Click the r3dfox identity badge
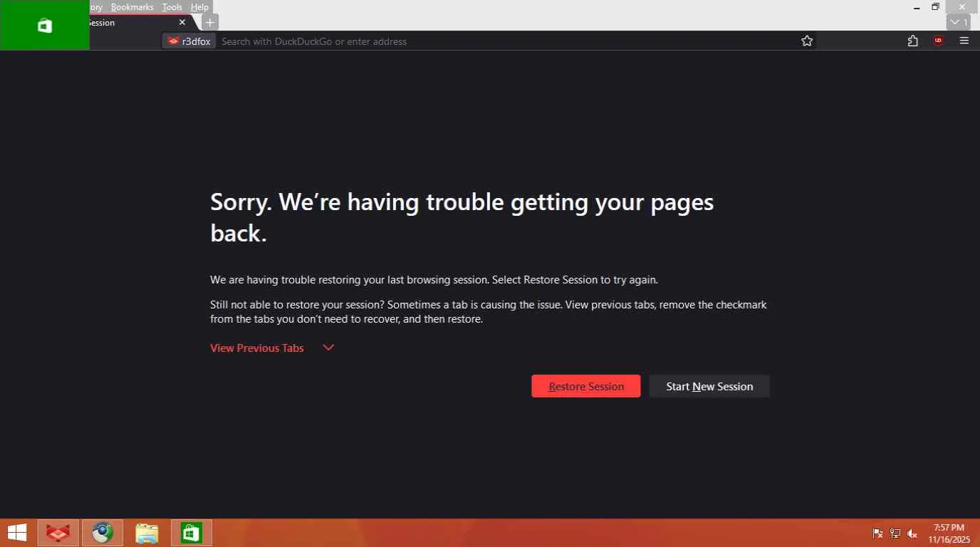 tap(189, 41)
